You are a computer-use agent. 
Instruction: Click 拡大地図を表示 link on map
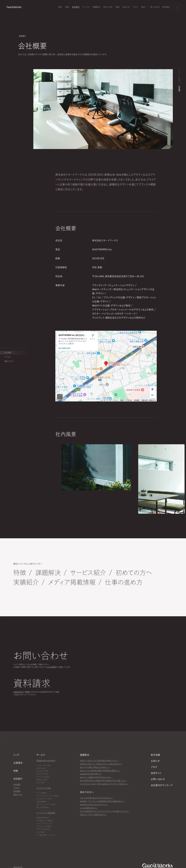(64, 348)
